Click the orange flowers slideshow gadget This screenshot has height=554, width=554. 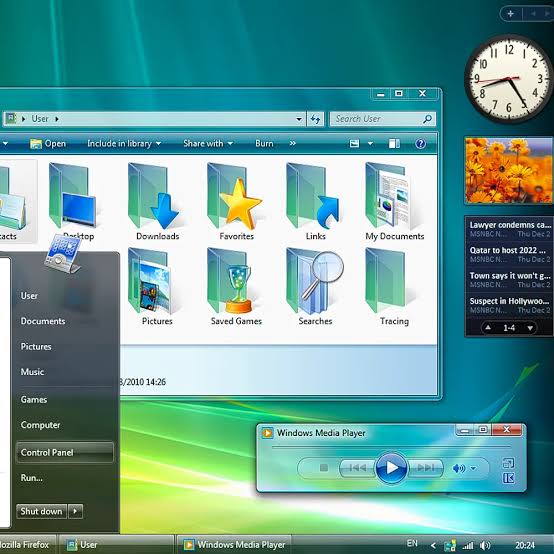tap(509, 171)
